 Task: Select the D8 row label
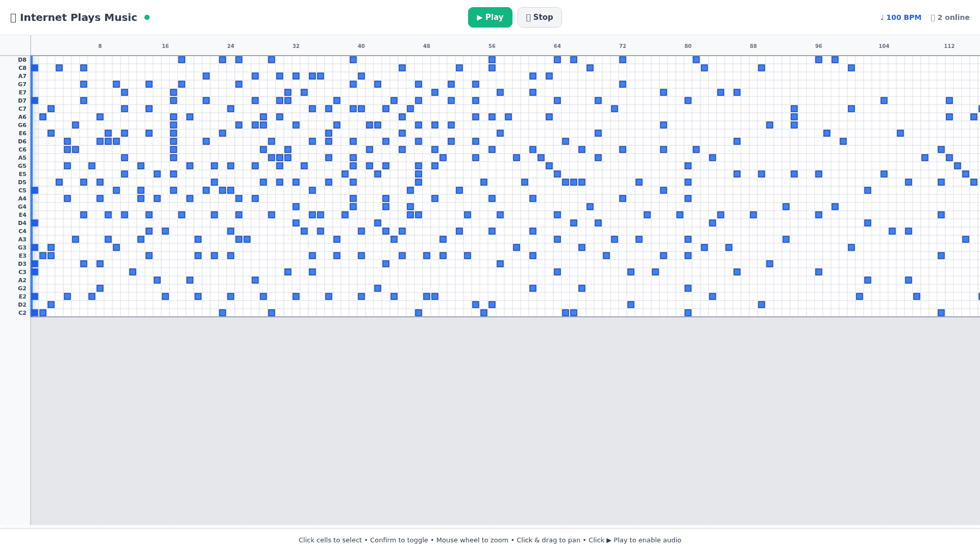pyautogui.click(x=22, y=60)
